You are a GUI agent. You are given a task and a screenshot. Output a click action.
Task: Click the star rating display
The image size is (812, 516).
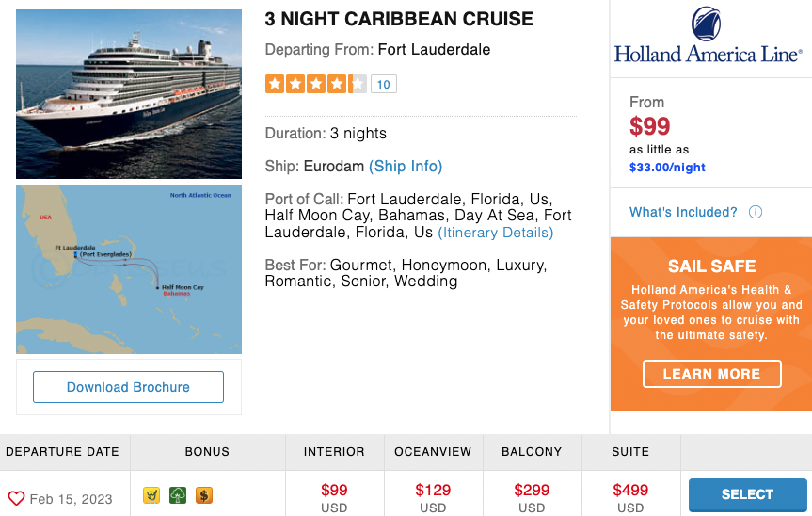pos(316,84)
